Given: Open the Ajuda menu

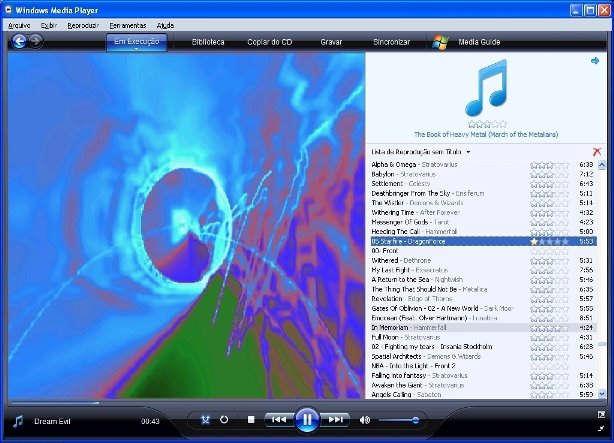Looking at the screenshot, I should pyautogui.click(x=165, y=25).
